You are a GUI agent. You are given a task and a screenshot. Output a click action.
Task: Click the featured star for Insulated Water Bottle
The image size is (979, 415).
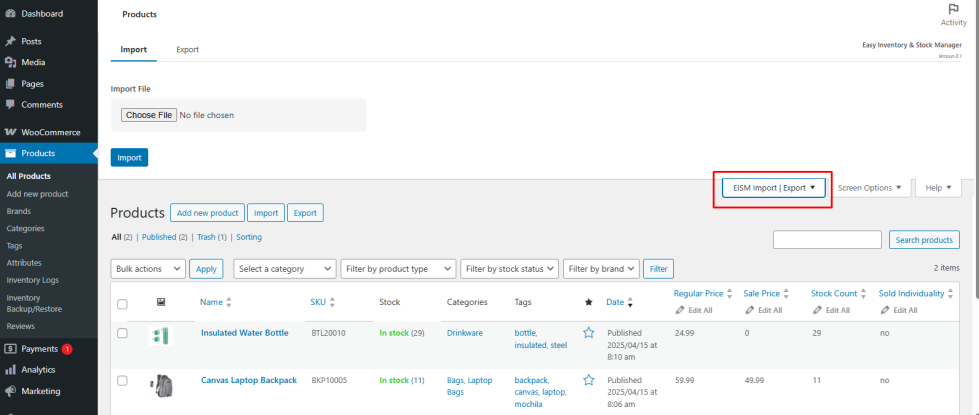tap(588, 332)
